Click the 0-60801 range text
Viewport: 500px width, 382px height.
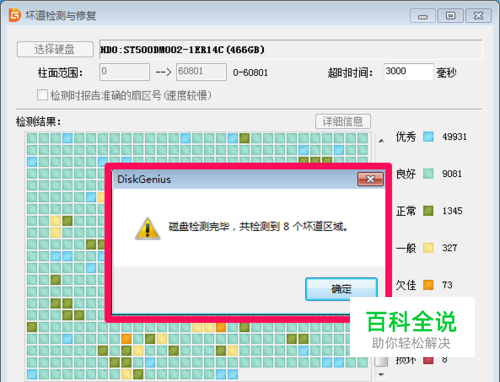[x=250, y=73]
